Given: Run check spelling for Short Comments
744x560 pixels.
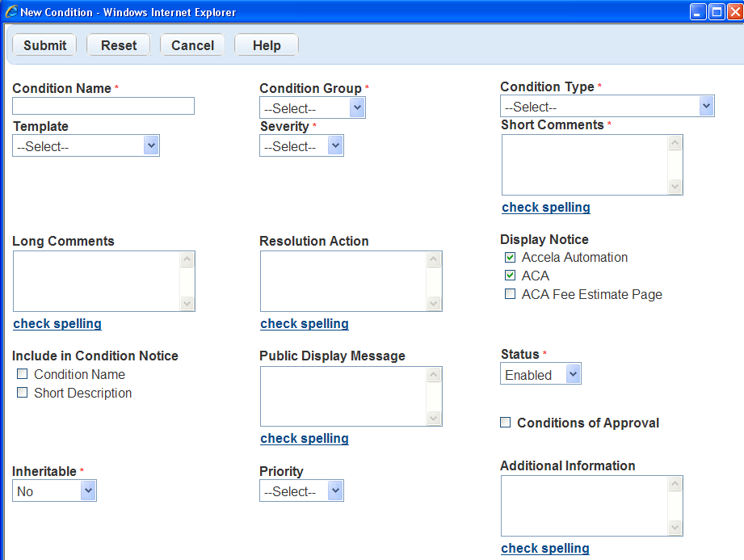Looking at the screenshot, I should point(545,207).
